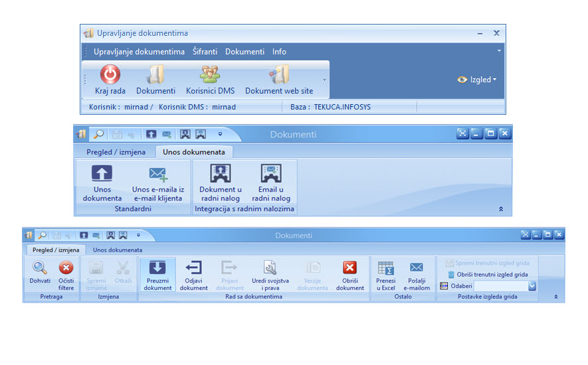Click Dohvati magnifier icon
This screenshot has width=588, height=365.
click(x=40, y=268)
